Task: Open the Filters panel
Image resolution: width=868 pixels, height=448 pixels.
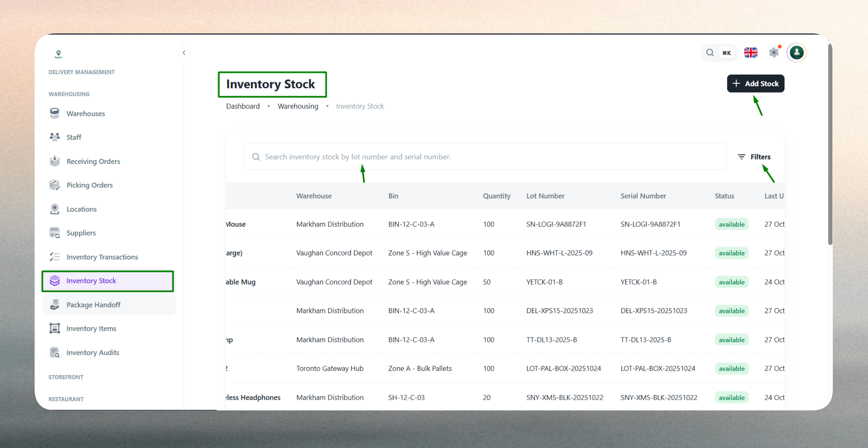Action: click(755, 157)
